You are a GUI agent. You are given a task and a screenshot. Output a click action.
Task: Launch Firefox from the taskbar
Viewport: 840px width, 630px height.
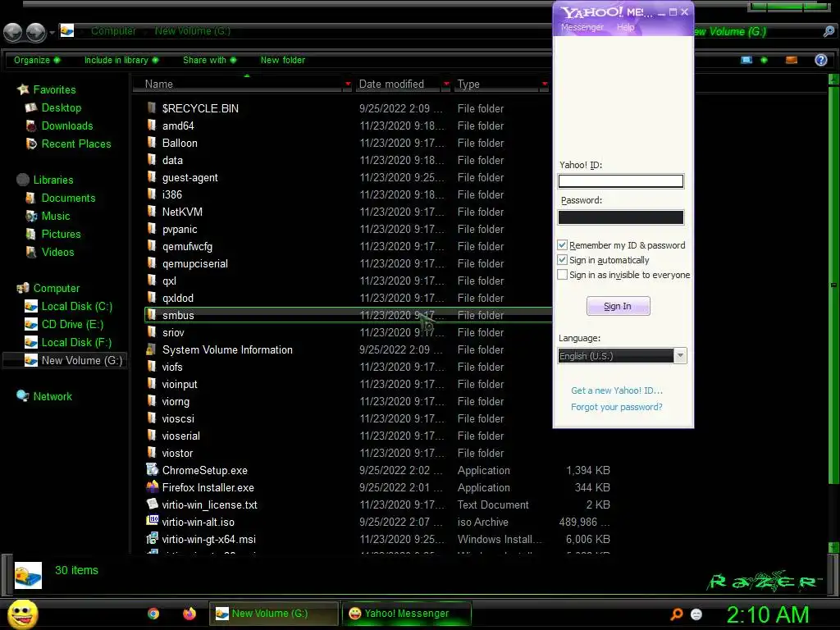coord(189,614)
